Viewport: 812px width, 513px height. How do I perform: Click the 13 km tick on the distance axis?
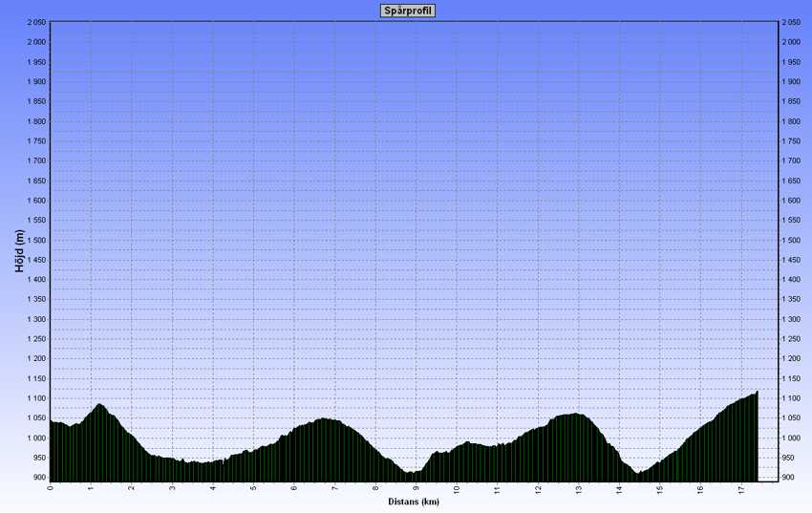(x=579, y=489)
